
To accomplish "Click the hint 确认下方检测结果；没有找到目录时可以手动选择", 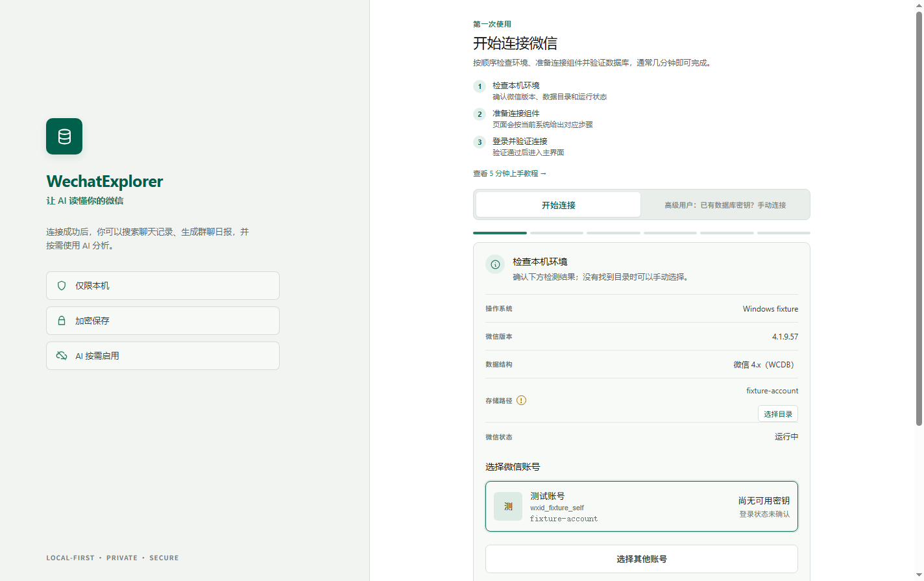I will tap(600, 277).
